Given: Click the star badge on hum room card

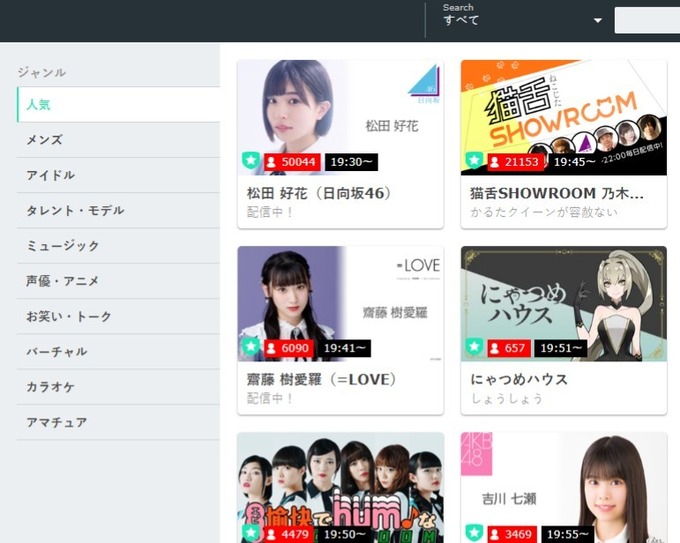Looking at the screenshot, I should coord(251,533).
